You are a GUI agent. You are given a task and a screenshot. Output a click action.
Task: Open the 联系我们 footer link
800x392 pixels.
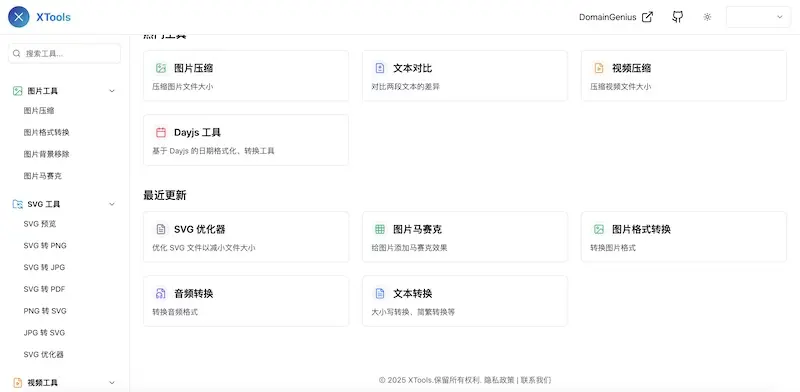(536, 380)
